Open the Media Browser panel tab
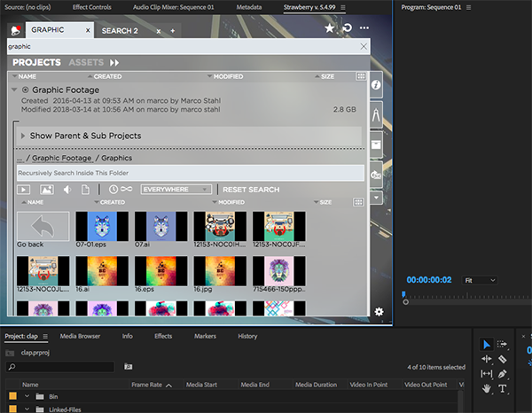Screen dimensions: 532x413 click(80, 336)
